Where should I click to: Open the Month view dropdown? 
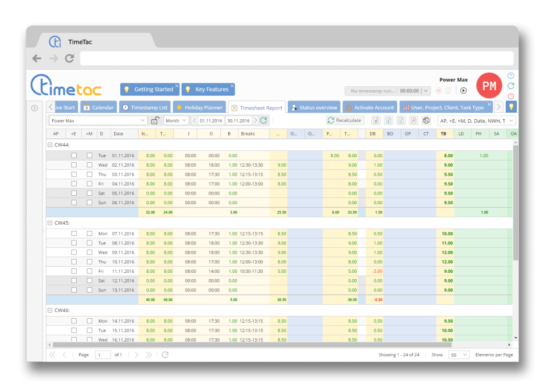[x=176, y=120]
